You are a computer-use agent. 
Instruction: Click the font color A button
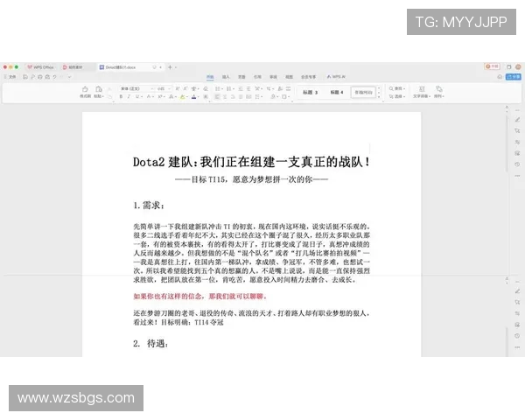point(192,97)
